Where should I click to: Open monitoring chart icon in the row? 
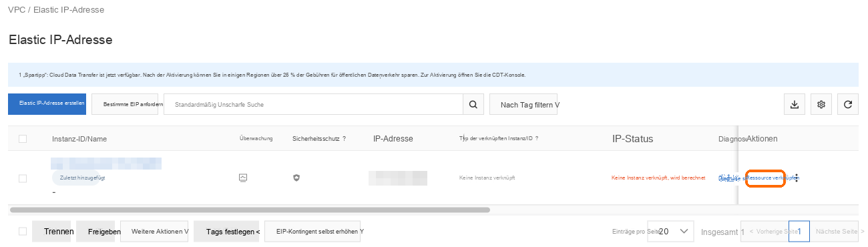243,178
